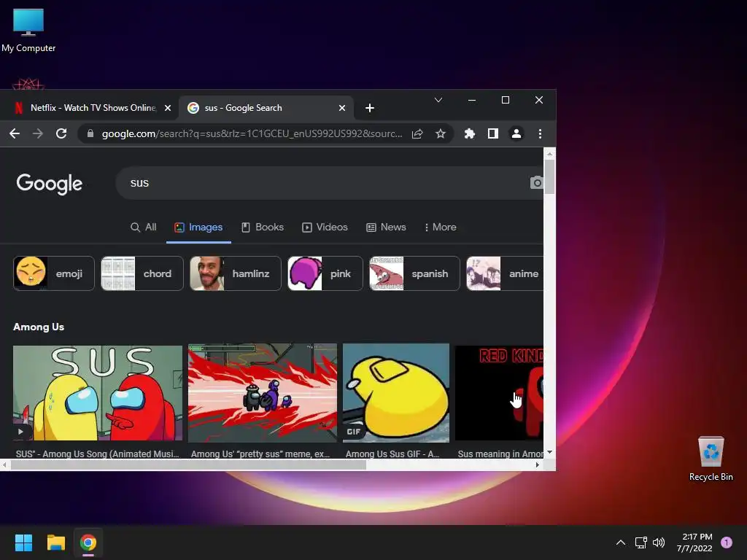Open the yellow crewmate GIF thumbnail
Screen dimensions: 747x560
(x=396, y=393)
